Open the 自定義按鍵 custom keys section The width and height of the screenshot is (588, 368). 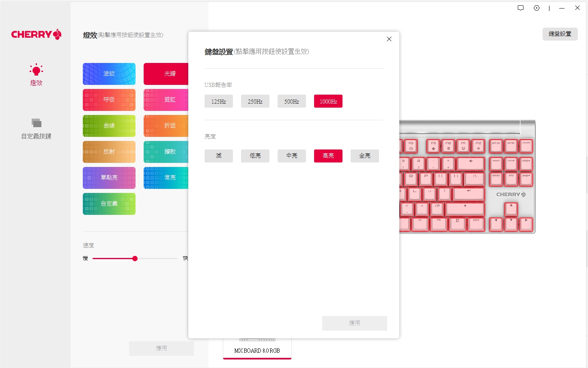(x=36, y=129)
